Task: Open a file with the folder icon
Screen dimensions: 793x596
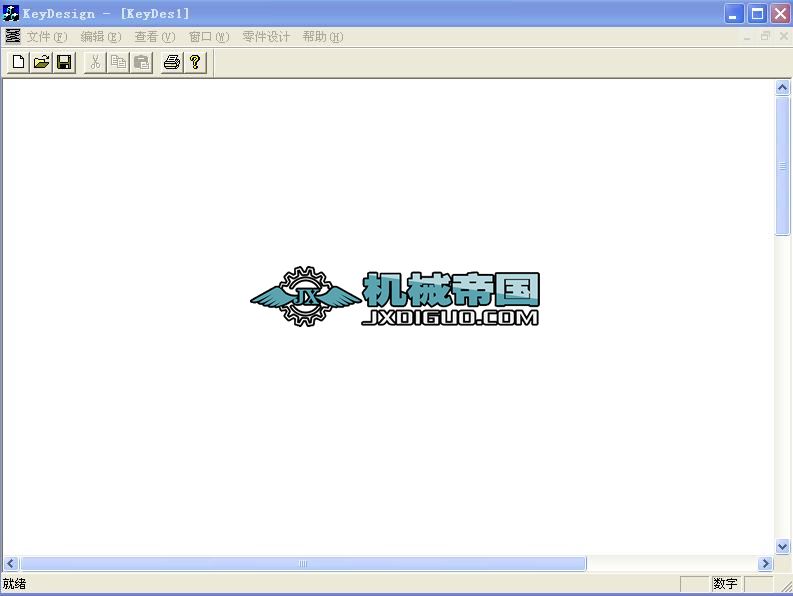Action: point(41,62)
